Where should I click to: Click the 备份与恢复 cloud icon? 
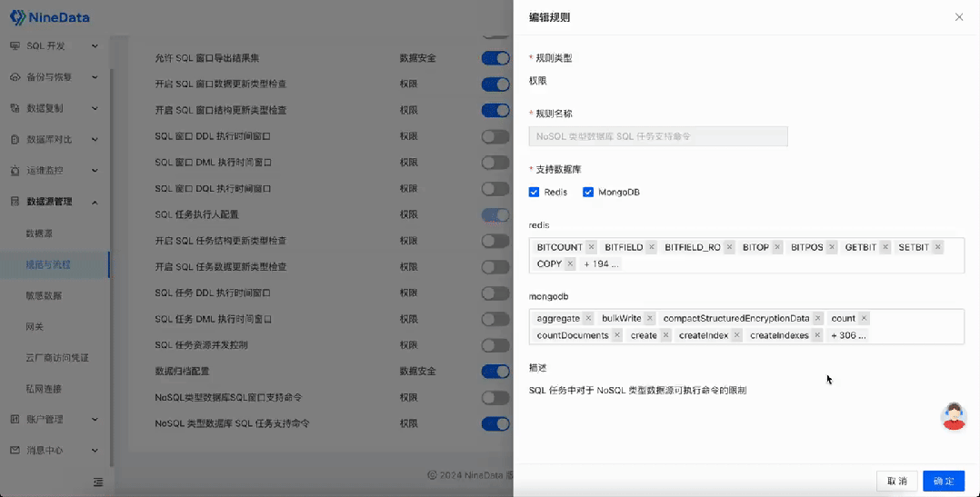click(15, 77)
